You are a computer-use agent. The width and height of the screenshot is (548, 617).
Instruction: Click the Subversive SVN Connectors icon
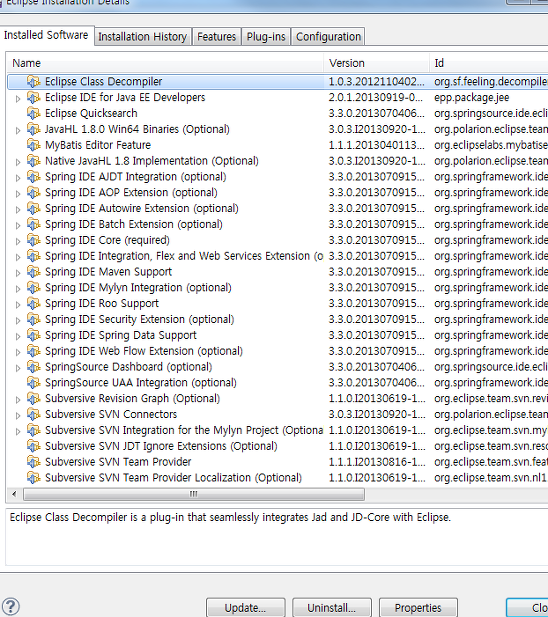point(33,414)
